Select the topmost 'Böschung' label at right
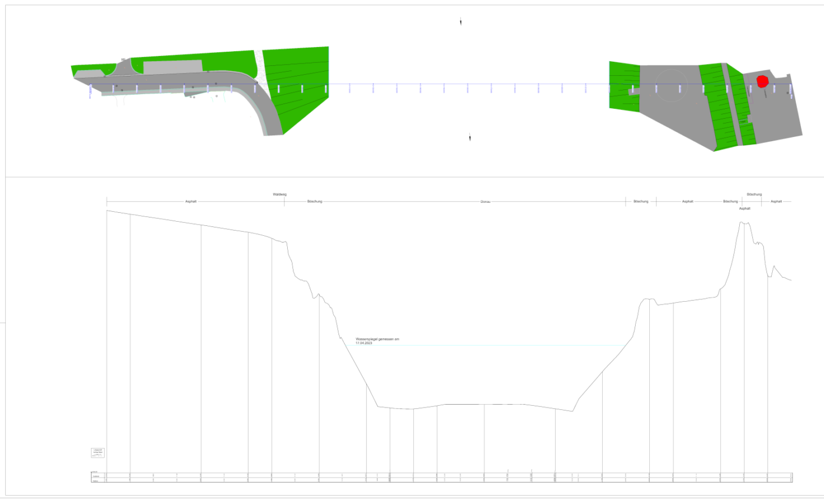 754,195
